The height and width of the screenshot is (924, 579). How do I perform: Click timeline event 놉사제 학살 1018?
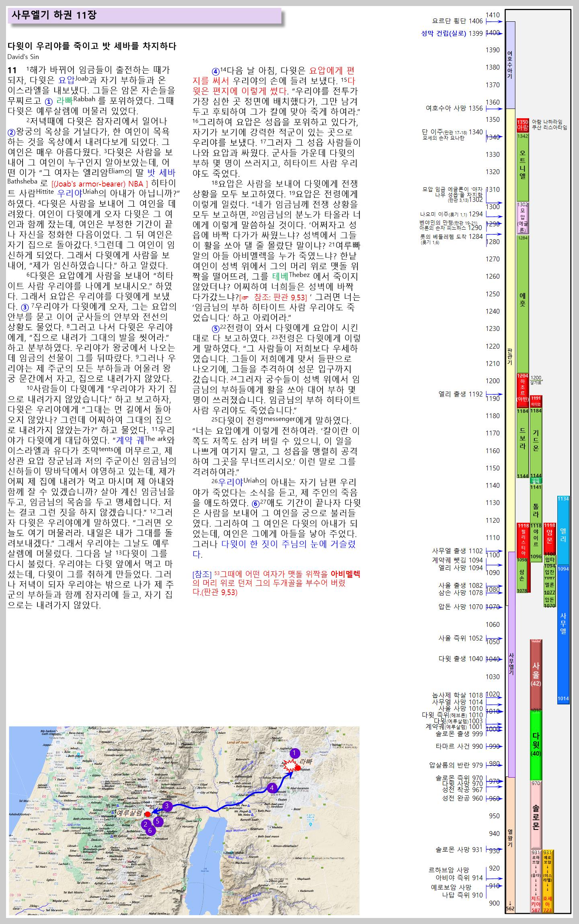458,695
